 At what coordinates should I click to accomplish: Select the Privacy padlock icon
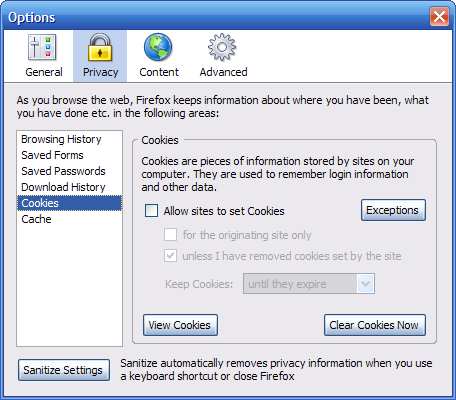(x=100, y=47)
